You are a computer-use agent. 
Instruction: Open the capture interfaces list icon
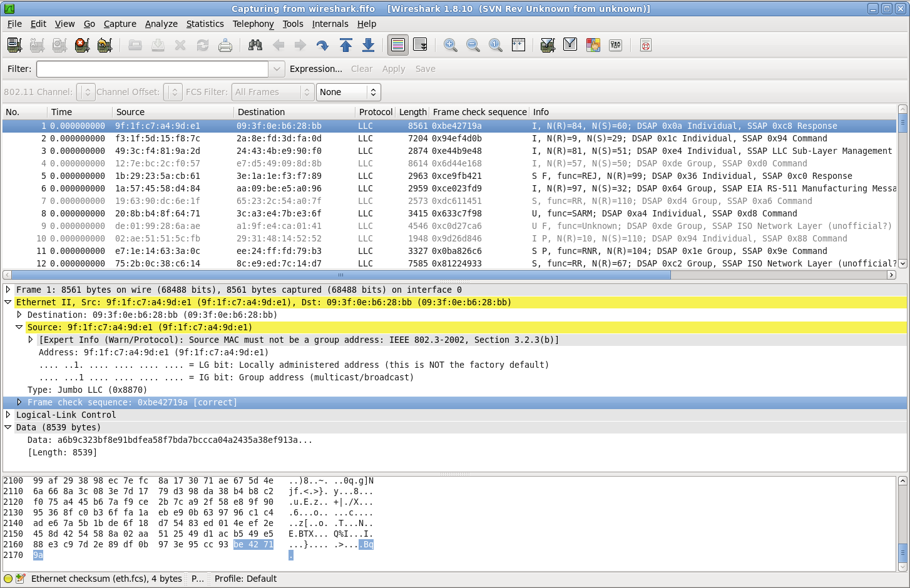coord(14,45)
